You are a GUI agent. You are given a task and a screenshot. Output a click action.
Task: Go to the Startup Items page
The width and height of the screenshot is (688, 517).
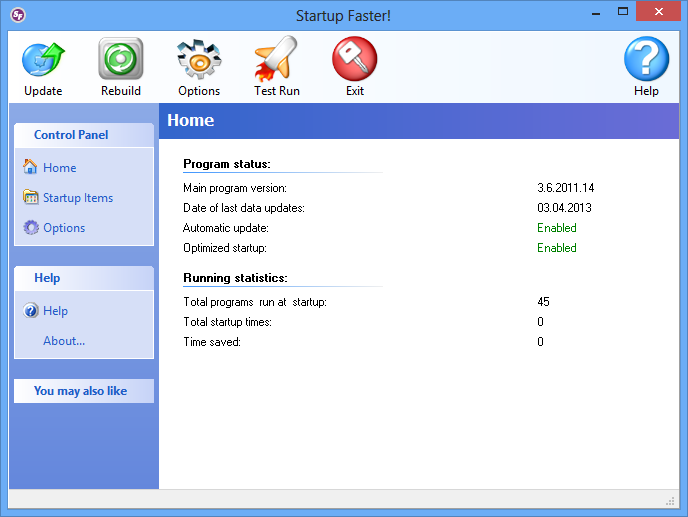coord(78,198)
